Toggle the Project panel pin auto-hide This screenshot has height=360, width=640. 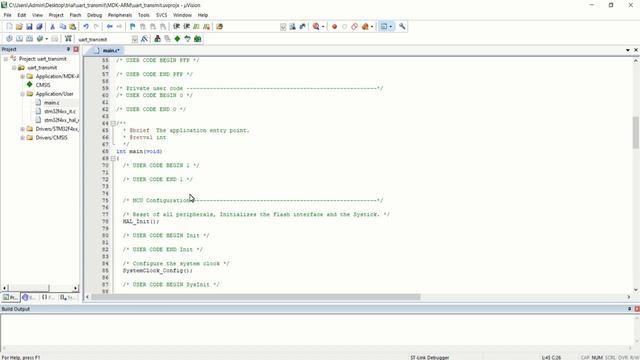coord(68,49)
